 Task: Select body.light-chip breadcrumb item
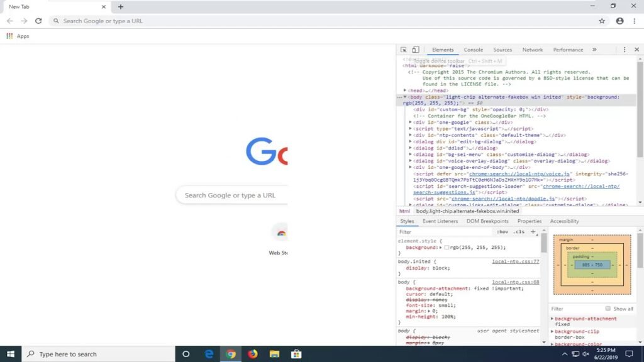467,211
